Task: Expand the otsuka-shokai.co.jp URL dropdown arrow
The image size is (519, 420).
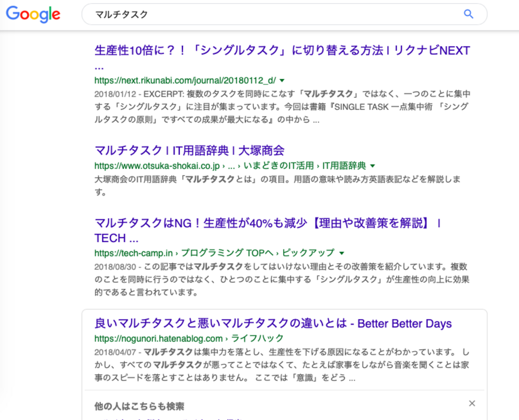Action: pyautogui.click(x=372, y=166)
